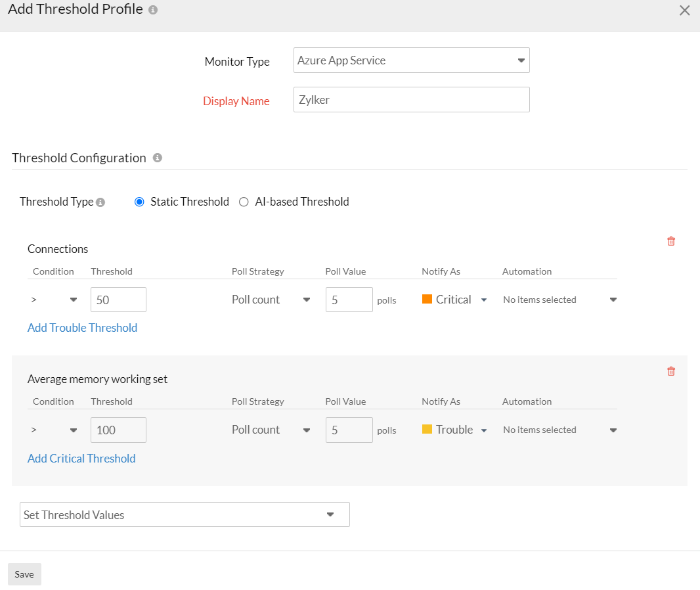Click the info icon beside Add Threshold Profile

152,9
